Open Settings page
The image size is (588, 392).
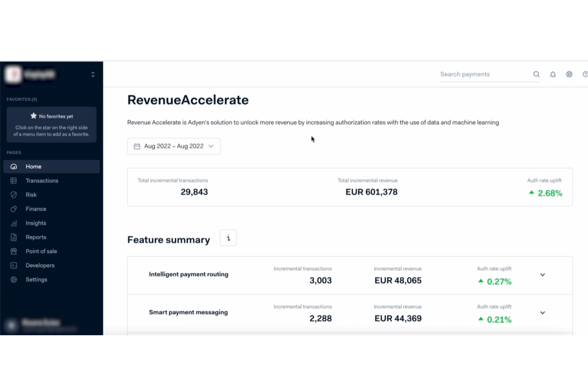pos(52,280)
